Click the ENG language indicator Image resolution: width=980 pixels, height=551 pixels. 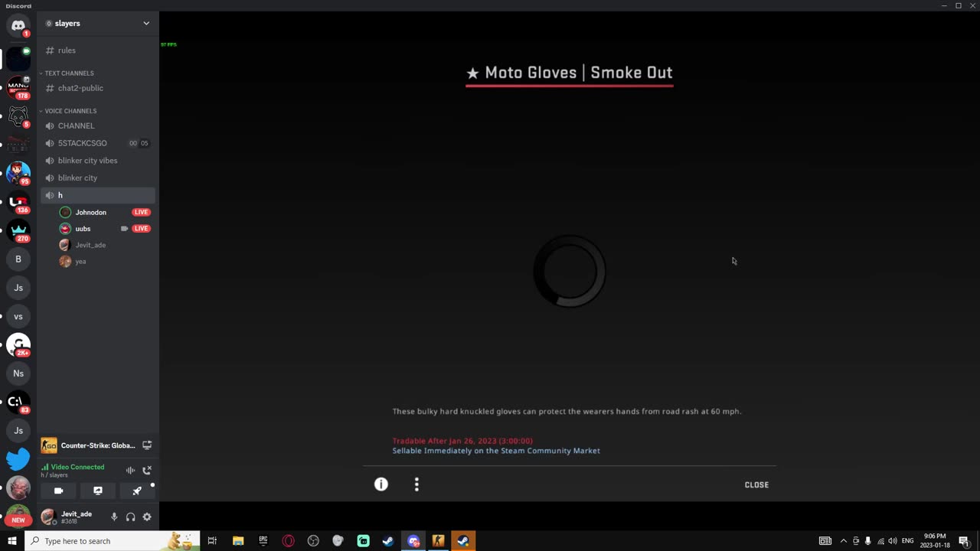tap(908, 541)
